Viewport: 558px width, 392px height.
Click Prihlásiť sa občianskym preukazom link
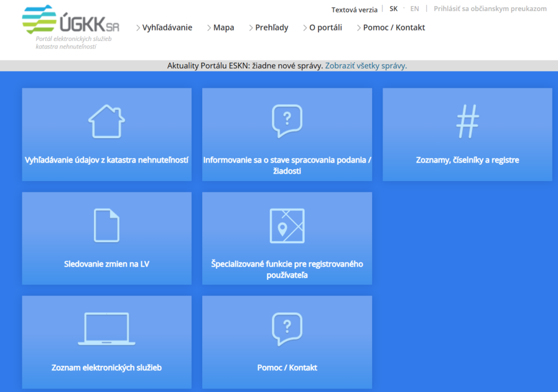pos(490,9)
